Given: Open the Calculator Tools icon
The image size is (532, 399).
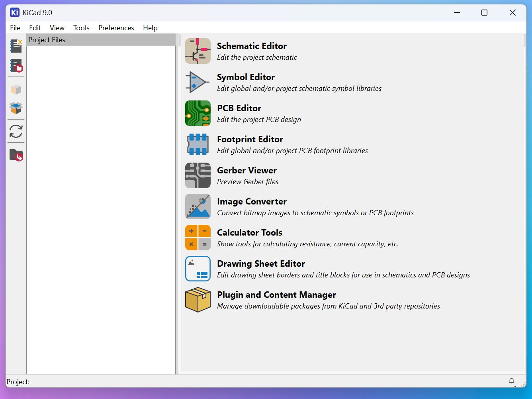Looking at the screenshot, I should [x=198, y=238].
